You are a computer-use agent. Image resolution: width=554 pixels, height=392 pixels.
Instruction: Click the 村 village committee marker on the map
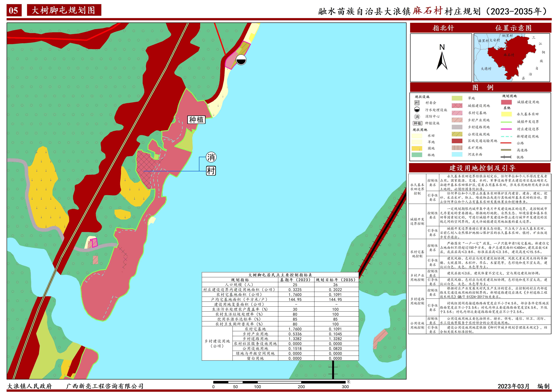click(x=211, y=171)
